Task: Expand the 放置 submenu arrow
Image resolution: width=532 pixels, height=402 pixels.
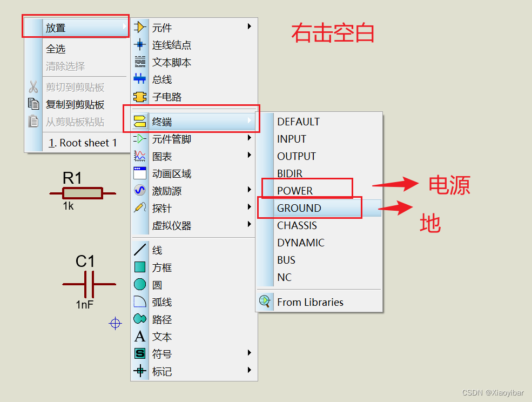Action: click(x=125, y=26)
